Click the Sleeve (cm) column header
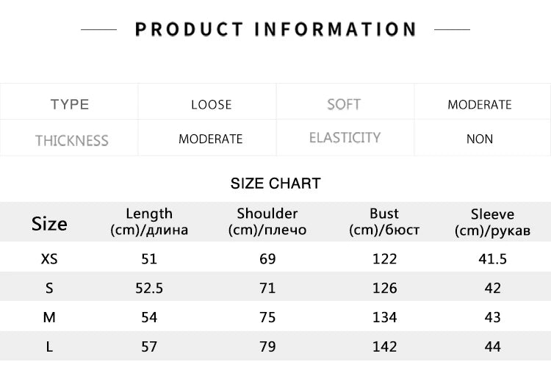 492,222
